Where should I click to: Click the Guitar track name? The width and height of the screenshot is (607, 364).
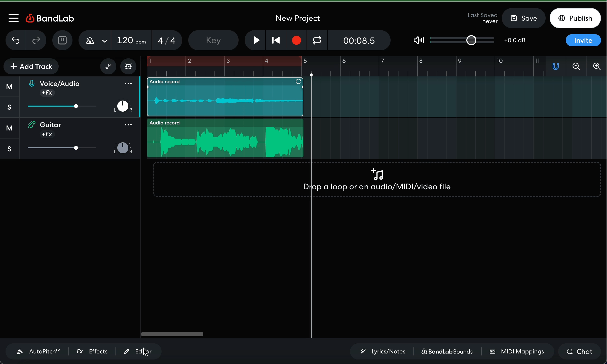pos(50,125)
